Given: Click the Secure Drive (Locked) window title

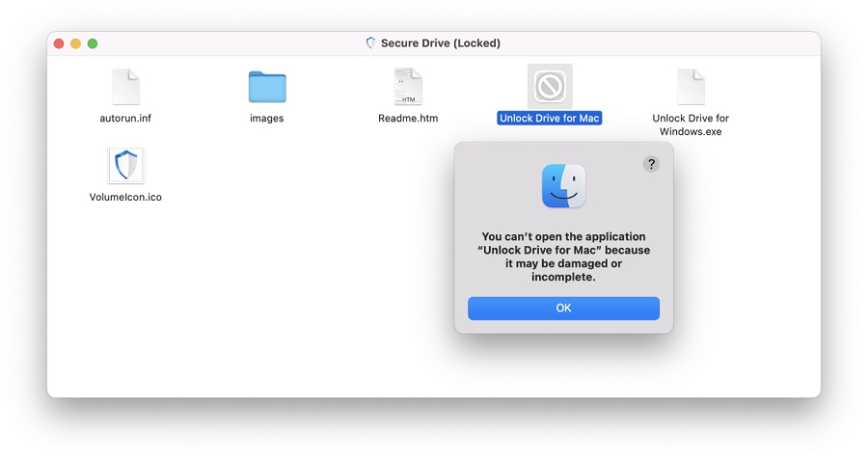Looking at the screenshot, I should pos(441,43).
